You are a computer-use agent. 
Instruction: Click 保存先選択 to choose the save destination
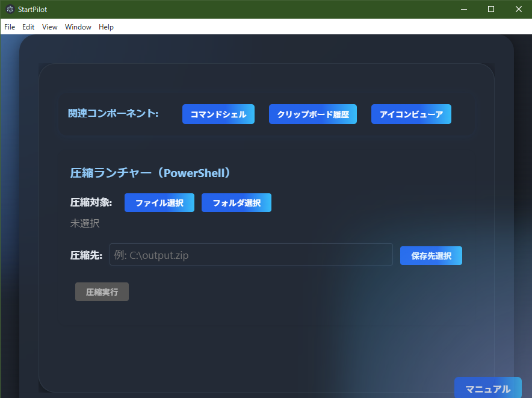pos(431,255)
